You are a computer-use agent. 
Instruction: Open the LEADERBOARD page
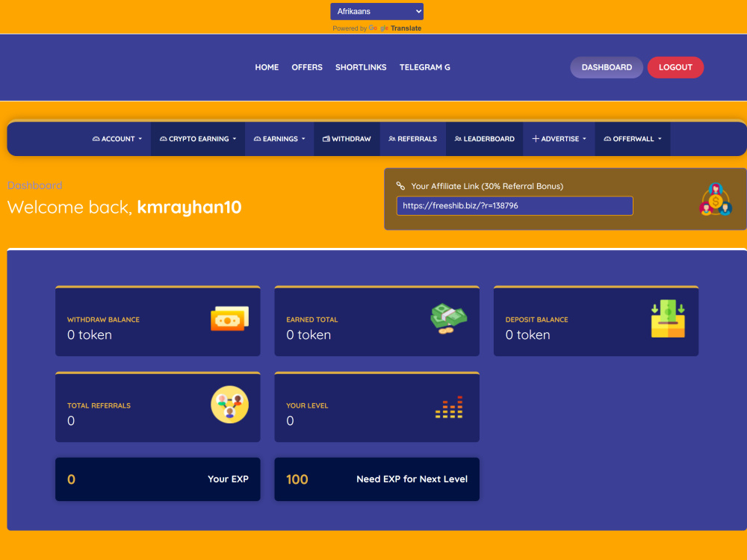485,139
